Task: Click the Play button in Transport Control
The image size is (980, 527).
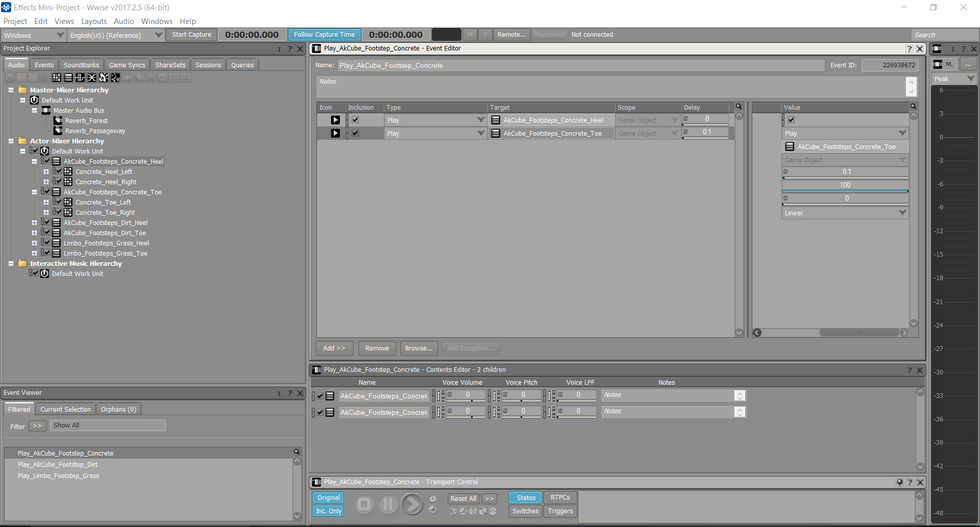Action: pyautogui.click(x=412, y=505)
